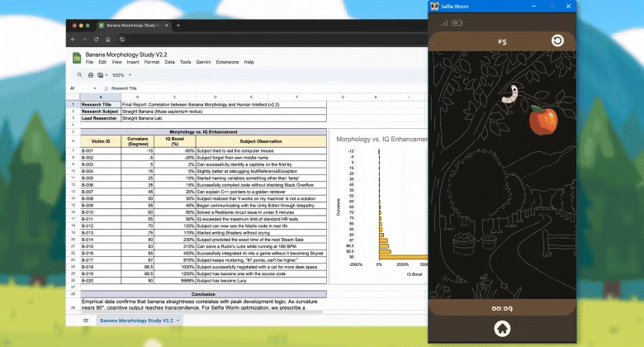Select the Straight Banana Lab cell
Image resolution: width=644 pixels, height=347 pixels.
224,118
